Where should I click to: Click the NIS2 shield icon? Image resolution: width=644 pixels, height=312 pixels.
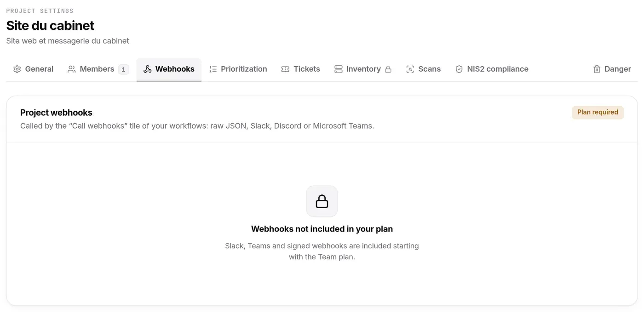click(459, 69)
